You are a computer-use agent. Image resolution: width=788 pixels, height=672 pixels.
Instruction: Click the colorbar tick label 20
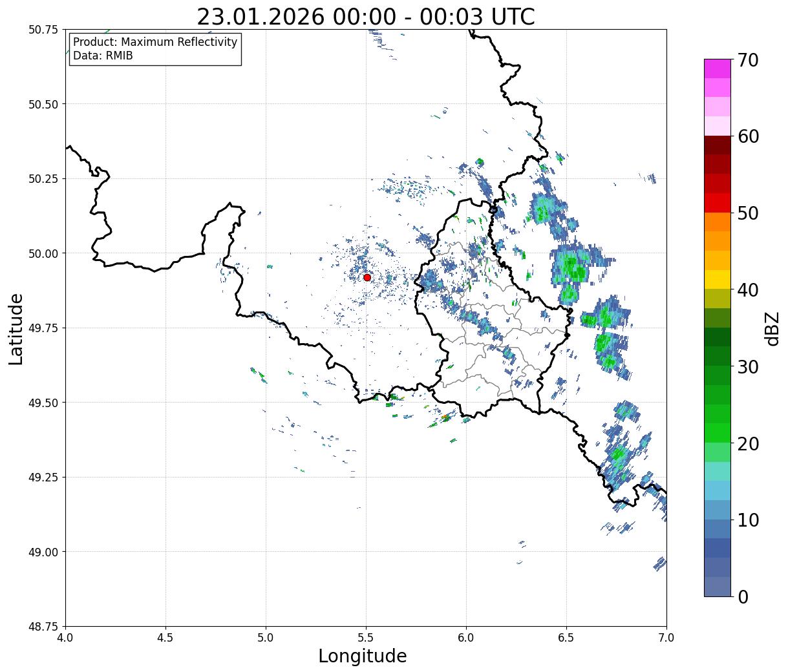[x=748, y=443]
